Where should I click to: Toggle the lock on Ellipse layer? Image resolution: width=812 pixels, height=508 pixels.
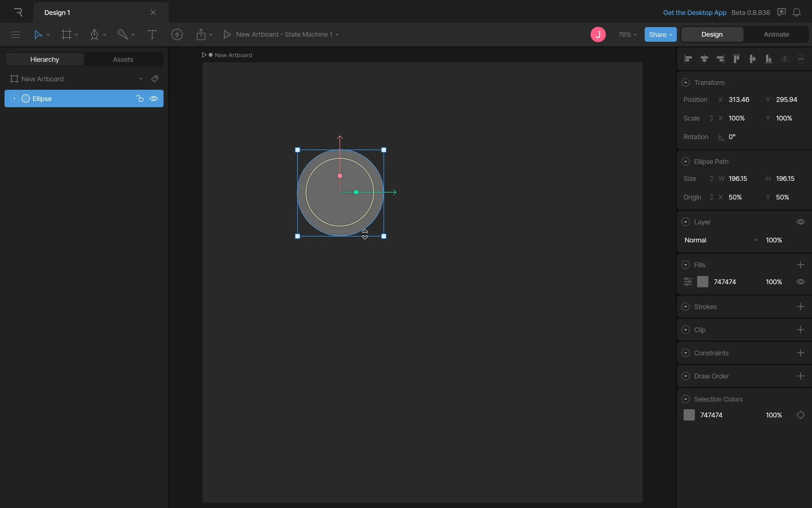(140, 99)
